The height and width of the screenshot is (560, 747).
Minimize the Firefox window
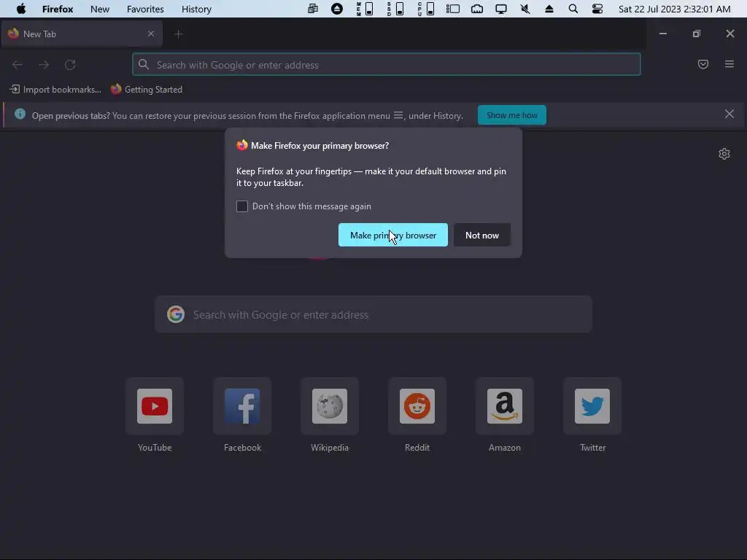point(662,34)
